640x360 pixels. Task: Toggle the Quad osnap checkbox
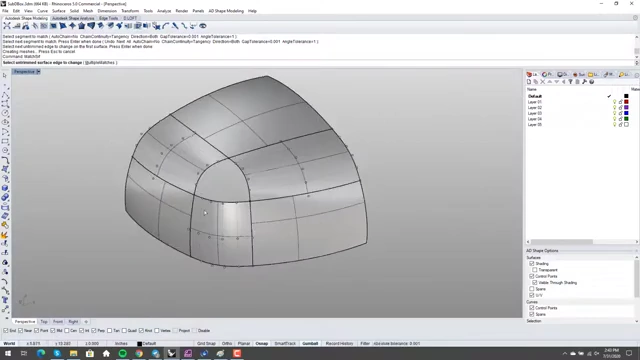tap(124, 331)
